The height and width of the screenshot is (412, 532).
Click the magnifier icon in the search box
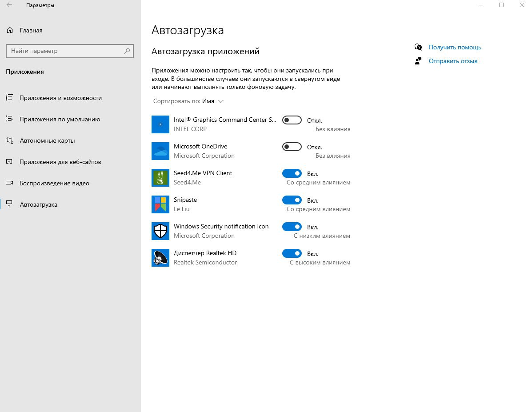tap(127, 51)
